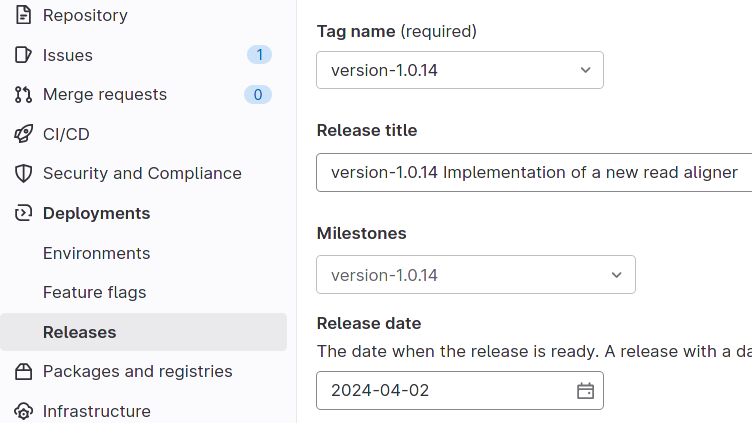Click the Infrastructure cloud gear icon
Image resolution: width=752 pixels, height=423 pixels.
coord(23,411)
